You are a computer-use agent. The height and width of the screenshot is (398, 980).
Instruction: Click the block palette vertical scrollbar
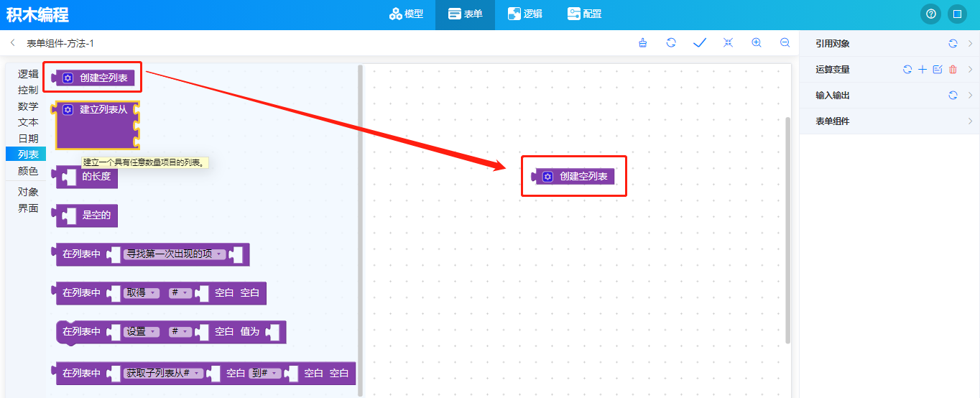click(x=360, y=230)
